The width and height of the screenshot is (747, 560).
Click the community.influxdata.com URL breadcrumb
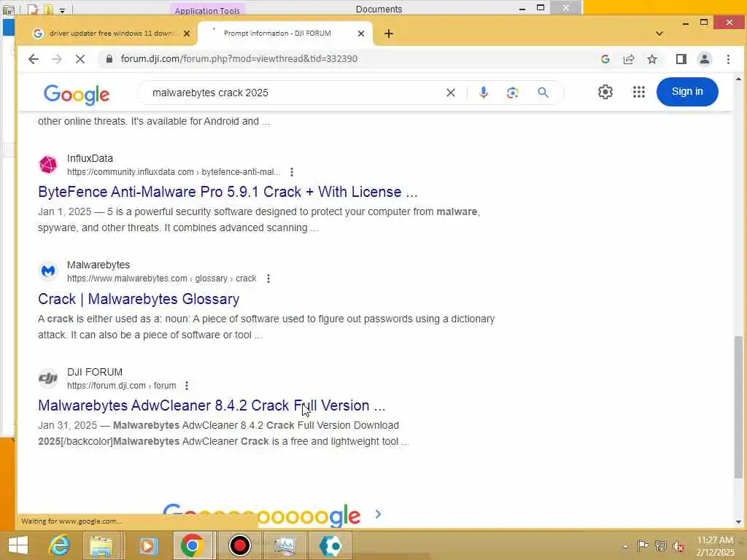[174, 172]
